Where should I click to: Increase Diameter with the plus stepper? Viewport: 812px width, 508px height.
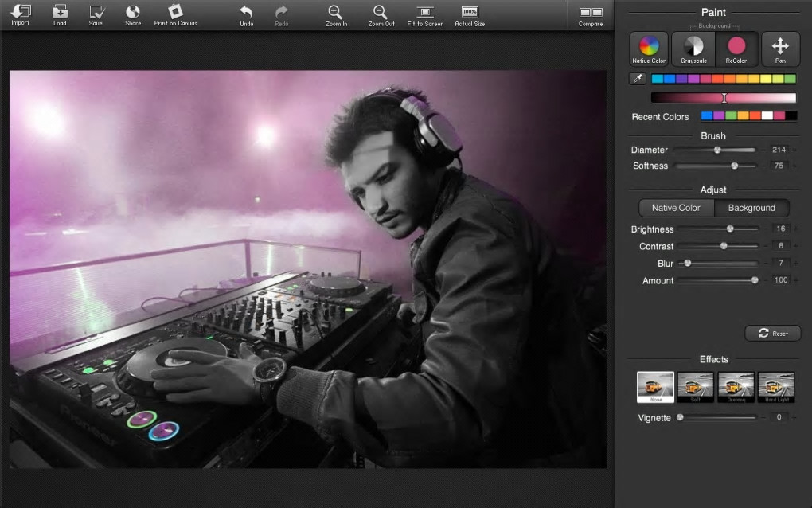click(794, 150)
